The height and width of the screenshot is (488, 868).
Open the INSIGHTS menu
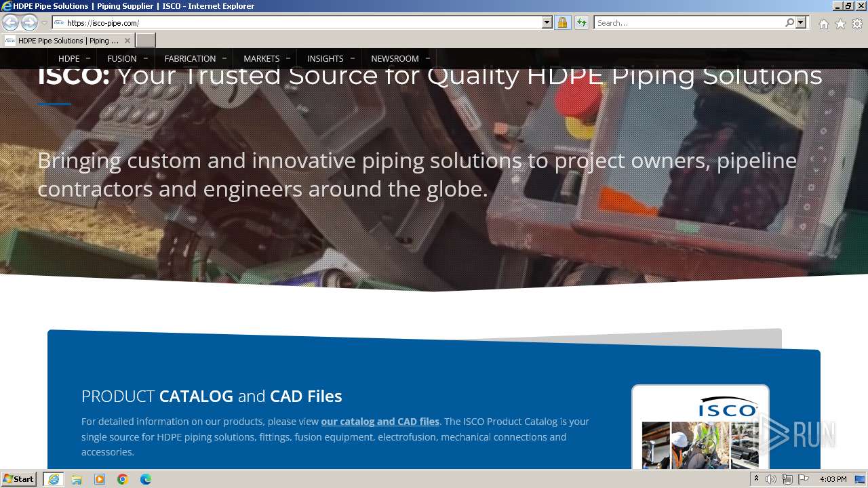325,58
